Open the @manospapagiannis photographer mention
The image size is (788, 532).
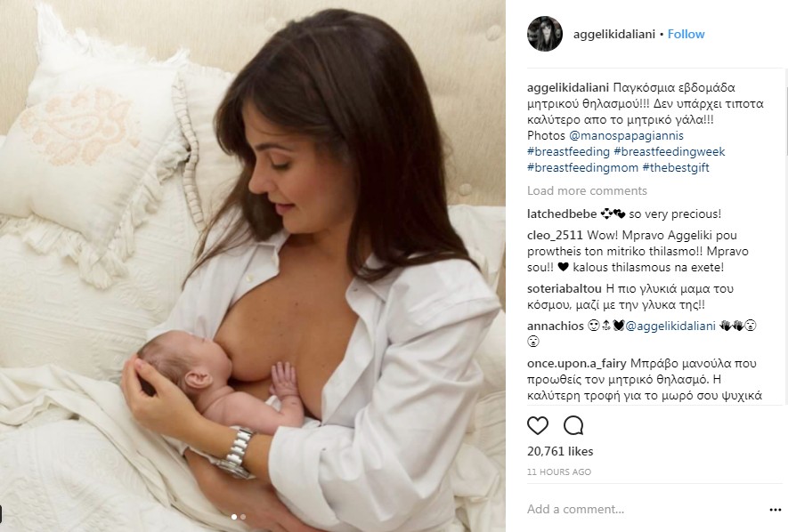point(626,135)
